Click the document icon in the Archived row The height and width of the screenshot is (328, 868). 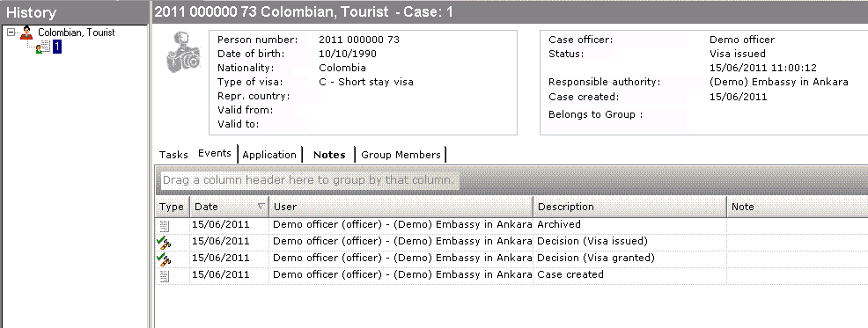(165, 225)
